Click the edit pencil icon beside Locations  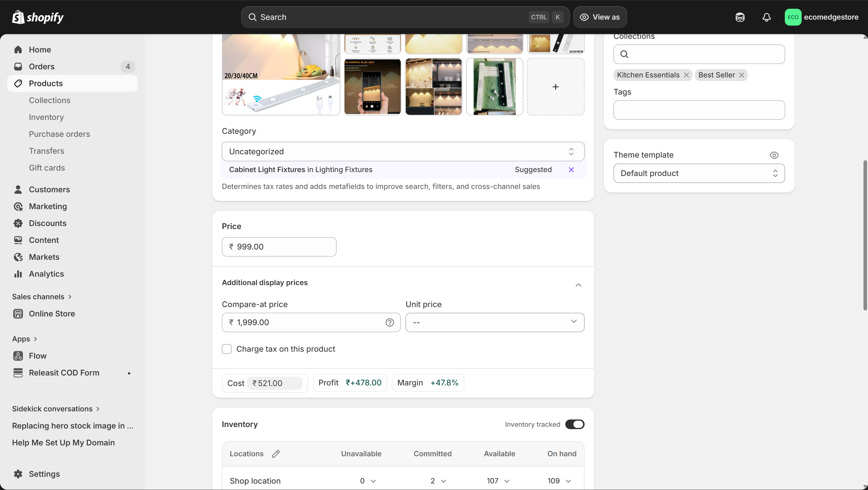[x=276, y=453]
